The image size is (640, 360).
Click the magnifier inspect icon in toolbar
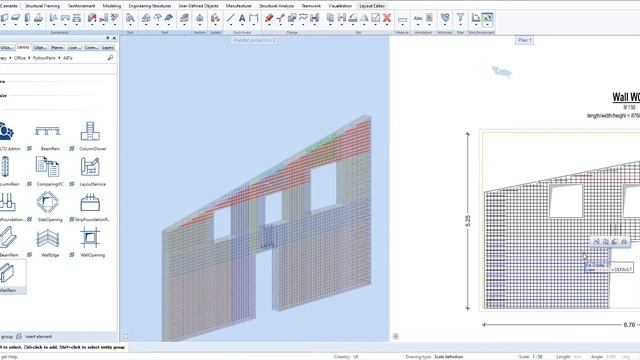coord(130,18)
